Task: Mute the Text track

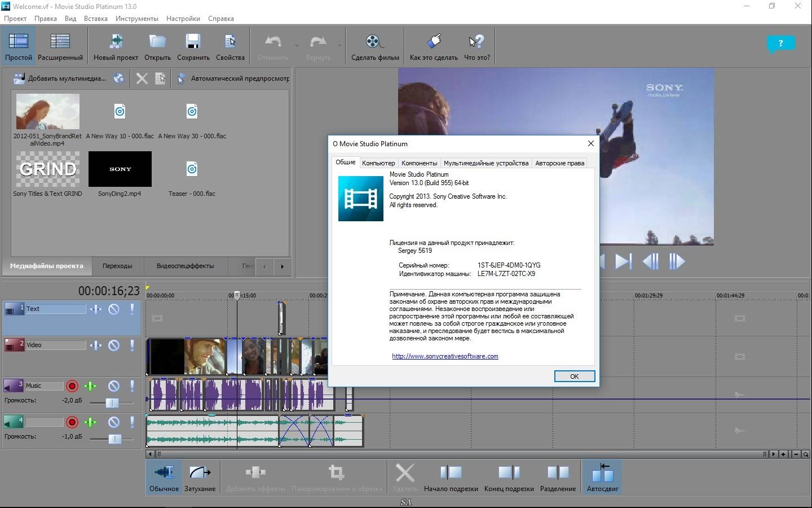Action: [x=114, y=309]
